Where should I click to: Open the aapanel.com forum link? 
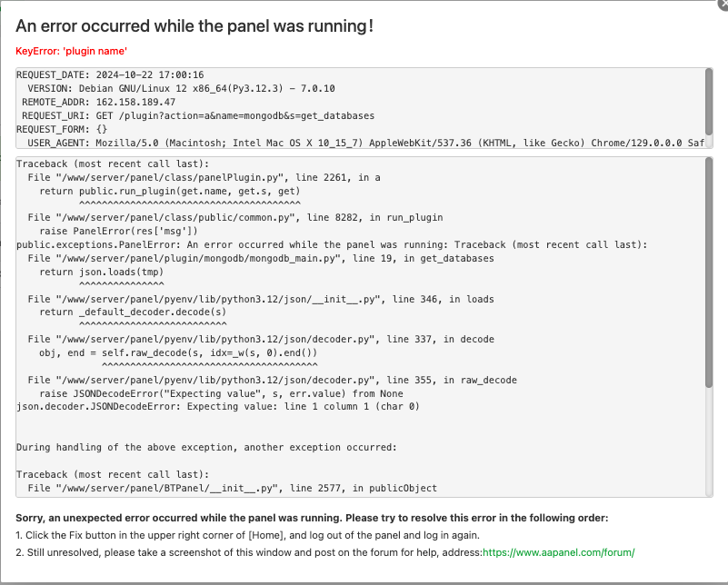click(558, 552)
